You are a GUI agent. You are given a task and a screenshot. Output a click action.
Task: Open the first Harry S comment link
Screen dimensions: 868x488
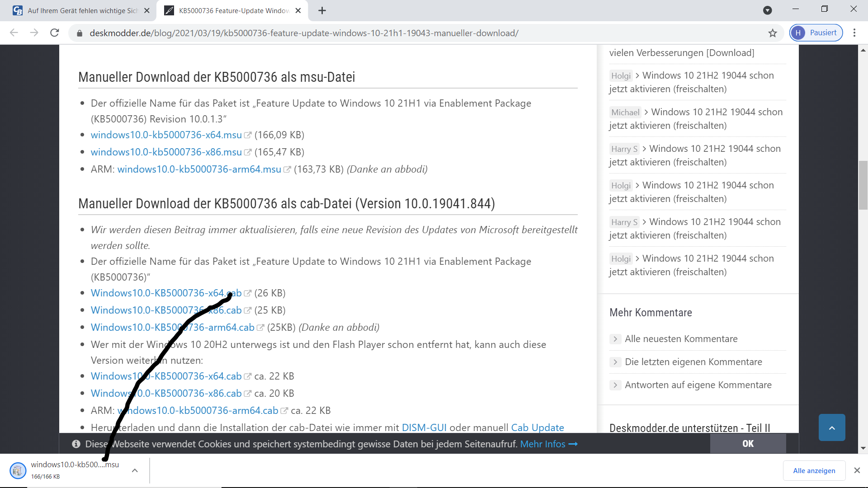(x=695, y=155)
